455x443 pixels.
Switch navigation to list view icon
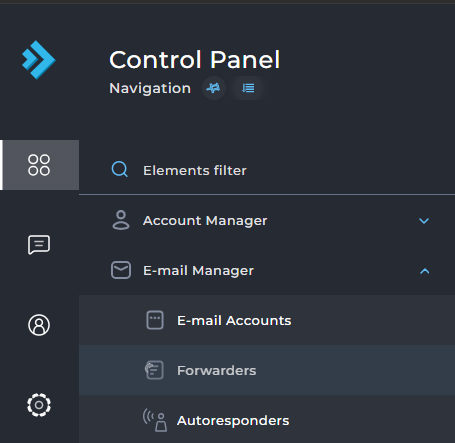[x=248, y=88]
